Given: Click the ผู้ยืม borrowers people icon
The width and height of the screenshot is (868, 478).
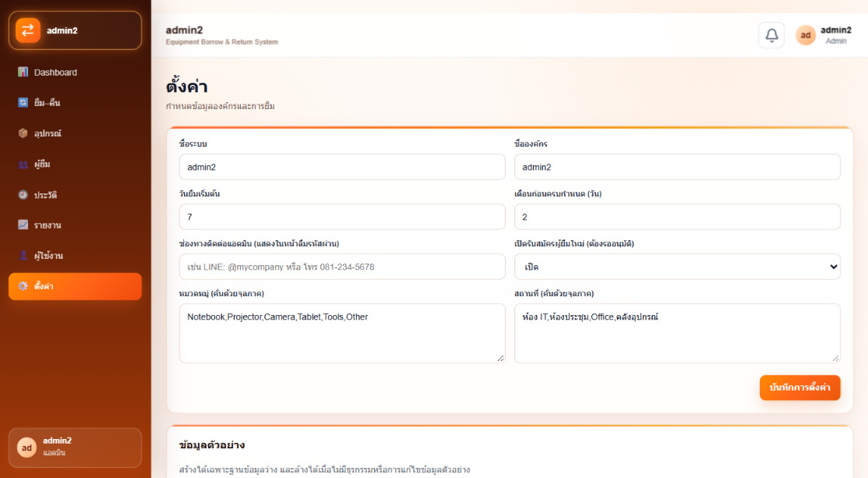Looking at the screenshot, I should (x=23, y=164).
